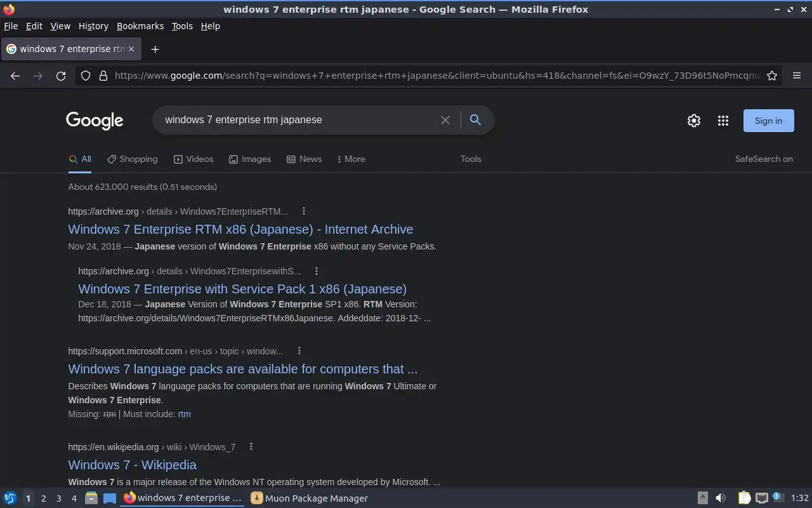The width and height of the screenshot is (812, 508).
Task: Open a new tab with plus button
Action: pyautogui.click(x=155, y=49)
